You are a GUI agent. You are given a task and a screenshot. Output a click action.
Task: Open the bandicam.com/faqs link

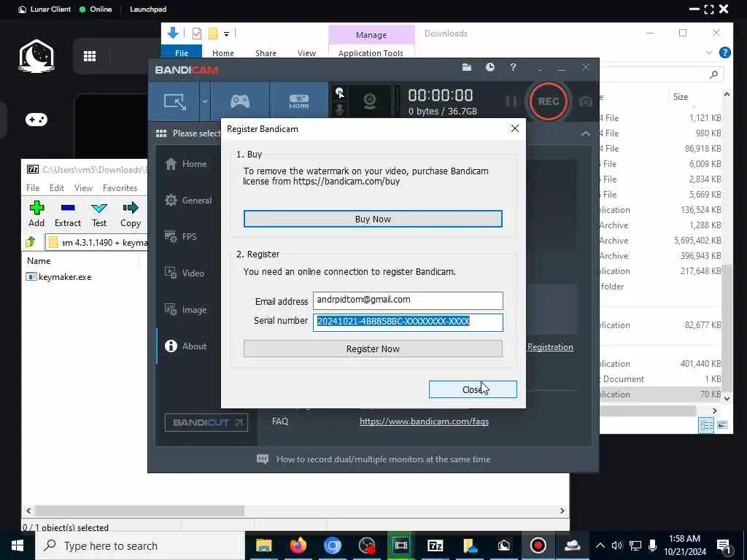pyautogui.click(x=424, y=421)
